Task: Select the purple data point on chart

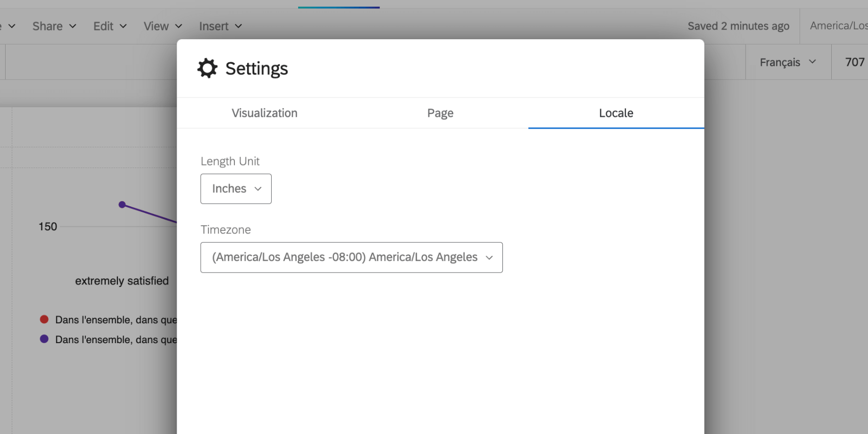Action: coord(122,205)
